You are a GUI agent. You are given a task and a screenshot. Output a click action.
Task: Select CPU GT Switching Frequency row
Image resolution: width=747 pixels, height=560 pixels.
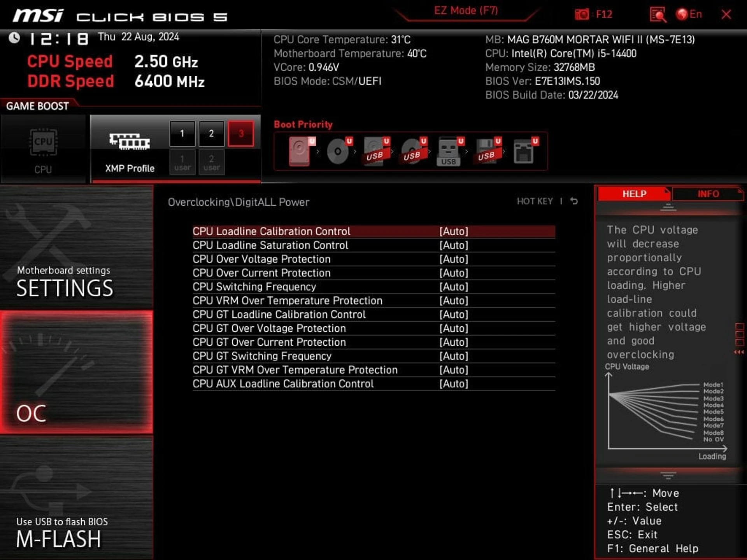373,356
